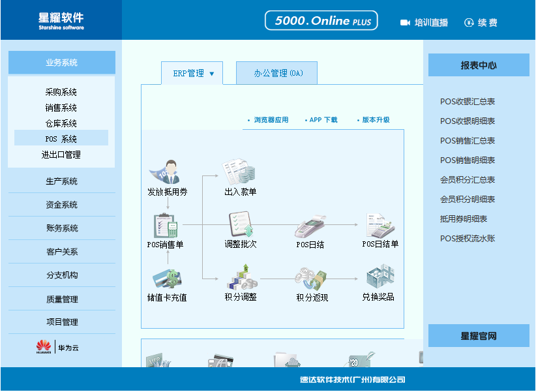Open the POS销售单 clipboard icon
This screenshot has height=392, width=536.
coord(166,226)
